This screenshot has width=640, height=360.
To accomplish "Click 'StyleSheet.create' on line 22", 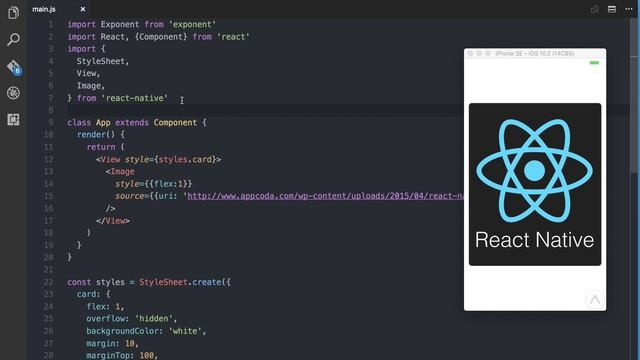I will coord(180,282).
